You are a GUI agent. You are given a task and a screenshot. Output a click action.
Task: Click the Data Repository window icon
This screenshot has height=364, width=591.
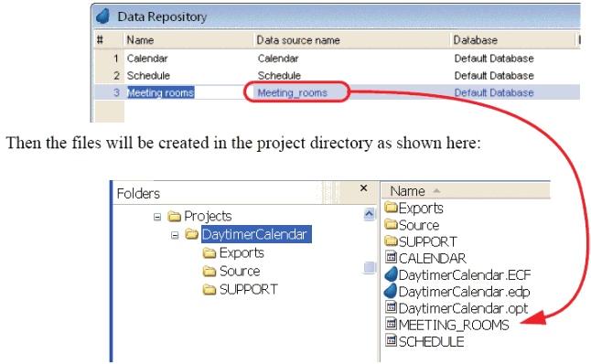click(x=102, y=16)
